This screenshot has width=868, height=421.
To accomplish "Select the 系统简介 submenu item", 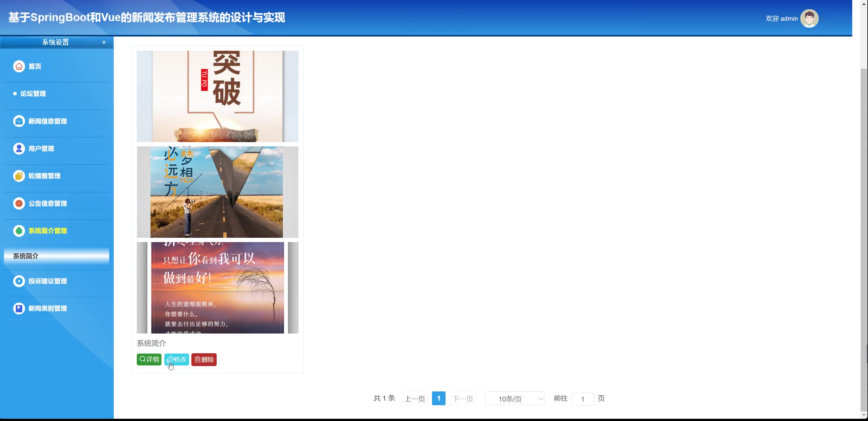I will [x=26, y=256].
